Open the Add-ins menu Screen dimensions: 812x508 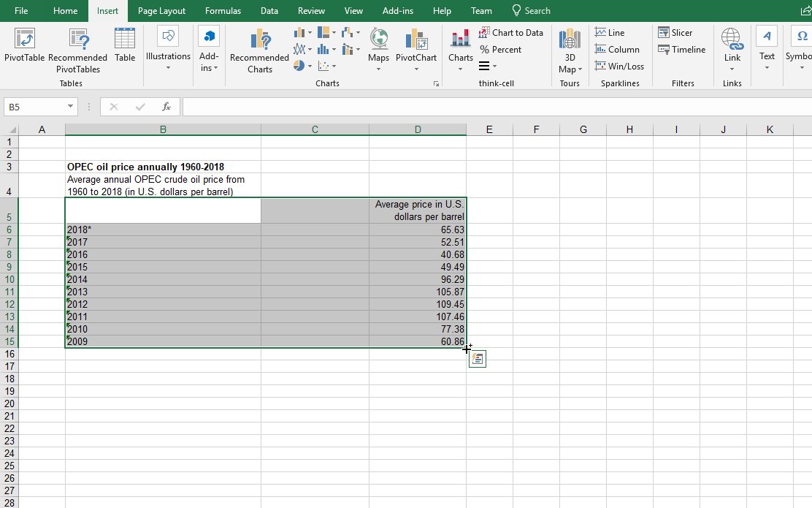[209, 49]
